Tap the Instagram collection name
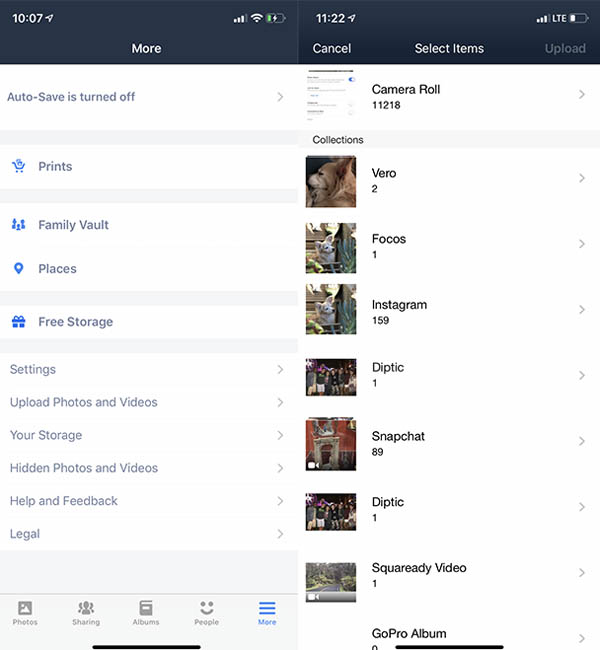Screen dimensions: 600x650 [x=399, y=305]
